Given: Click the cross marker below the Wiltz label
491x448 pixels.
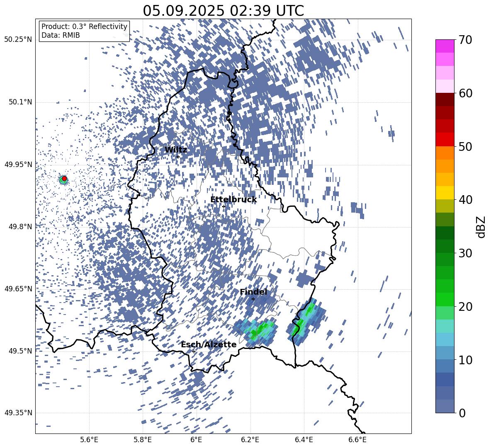Looking at the screenshot, I should 178,157.
